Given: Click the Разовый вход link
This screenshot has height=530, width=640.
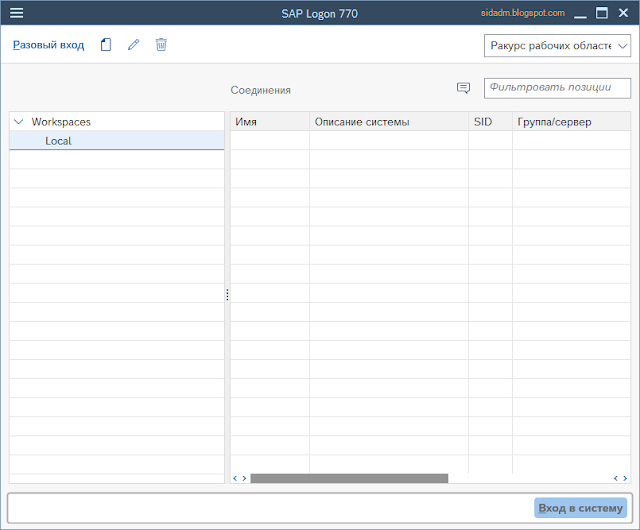Looking at the screenshot, I should click(49, 45).
